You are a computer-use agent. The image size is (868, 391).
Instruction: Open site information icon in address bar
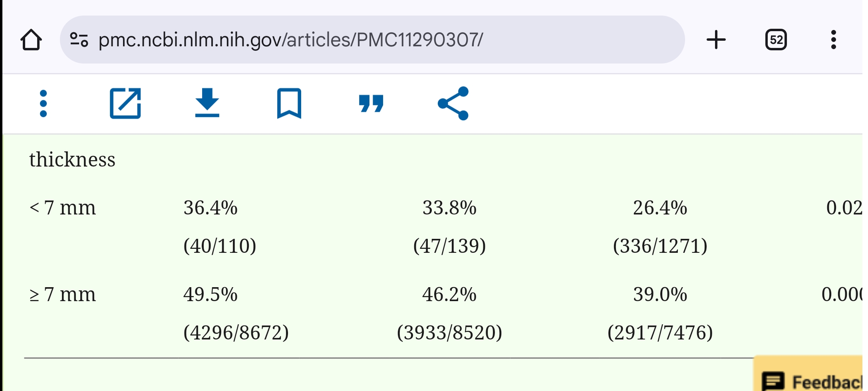(79, 40)
